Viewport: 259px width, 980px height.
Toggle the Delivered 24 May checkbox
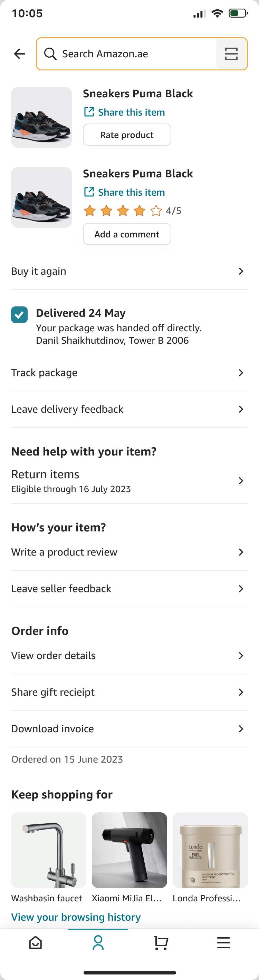[19, 315]
